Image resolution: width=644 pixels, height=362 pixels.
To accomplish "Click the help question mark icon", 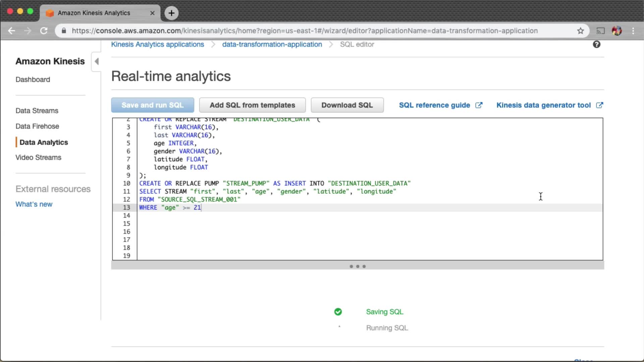I will pyautogui.click(x=596, y=44).
